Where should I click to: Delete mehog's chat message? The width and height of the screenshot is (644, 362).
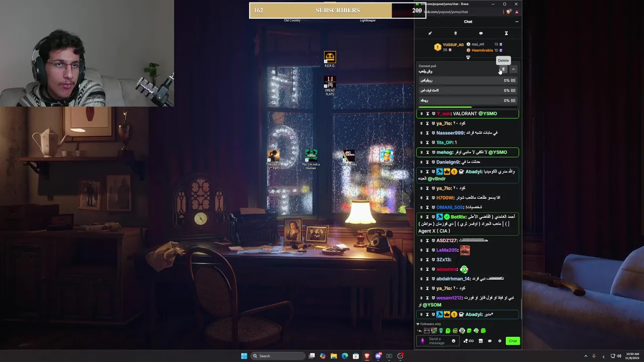pyautogui.click(x=422, y=152)
